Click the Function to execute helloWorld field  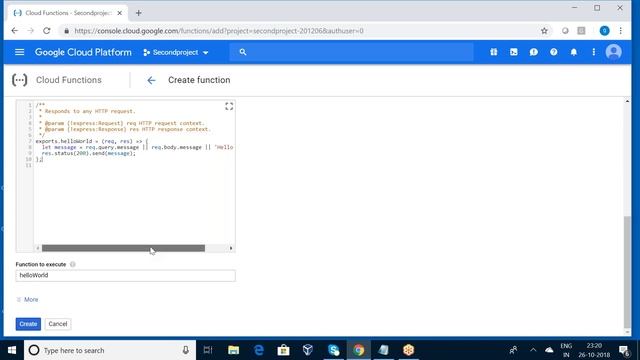tap(125, 276)
